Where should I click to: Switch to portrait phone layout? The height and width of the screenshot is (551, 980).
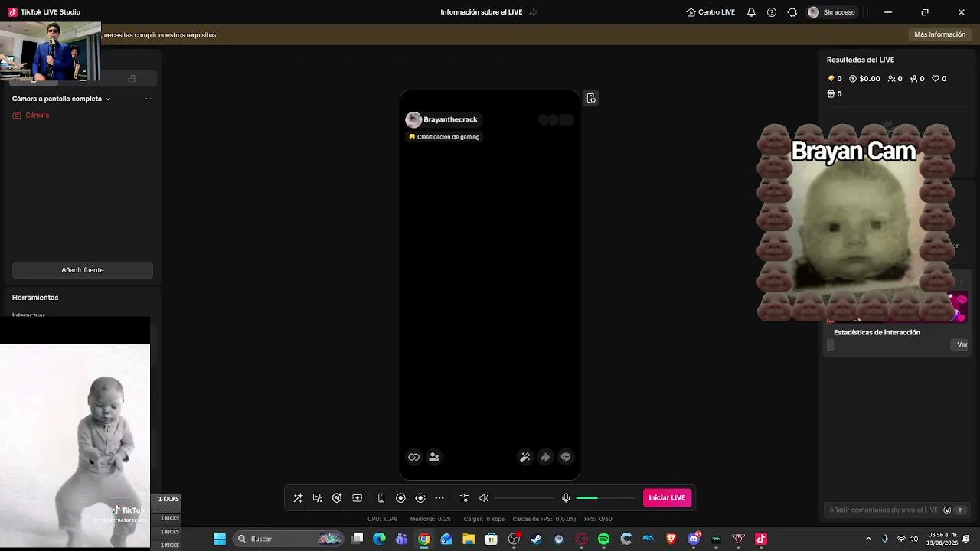[x=381, y=498]
